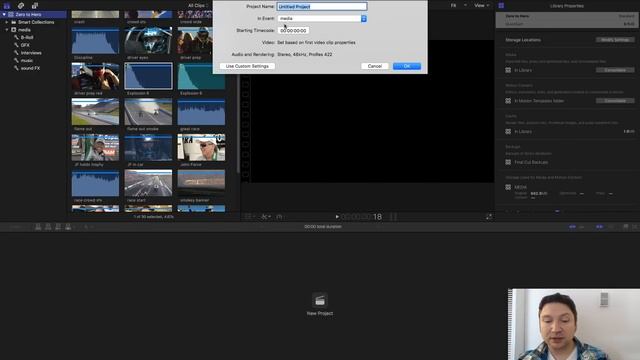Select the sound FX keyword collection
This screenshot has height=360, width=640.
click(30, 68)
